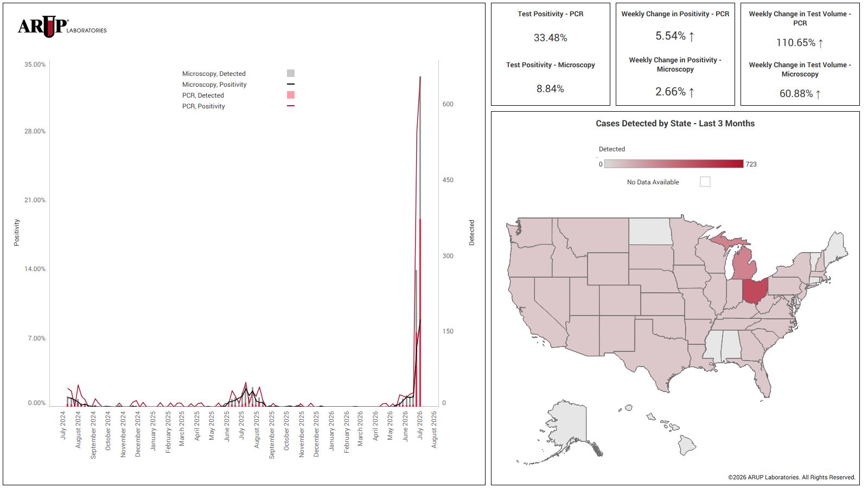Click the up arrow beside 2.66%
The height and width of the screenshot is (488, 868).
[692, 92]
